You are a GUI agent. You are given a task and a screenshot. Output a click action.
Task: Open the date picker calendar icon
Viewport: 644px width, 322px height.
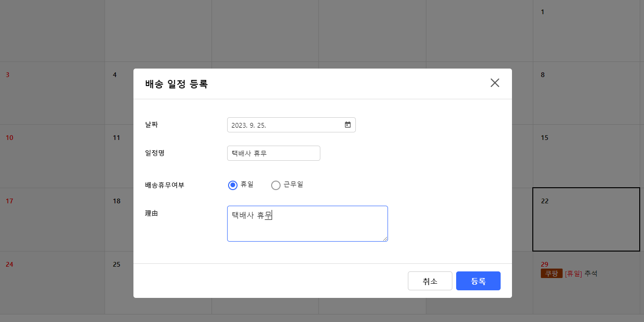click(348, 125)
